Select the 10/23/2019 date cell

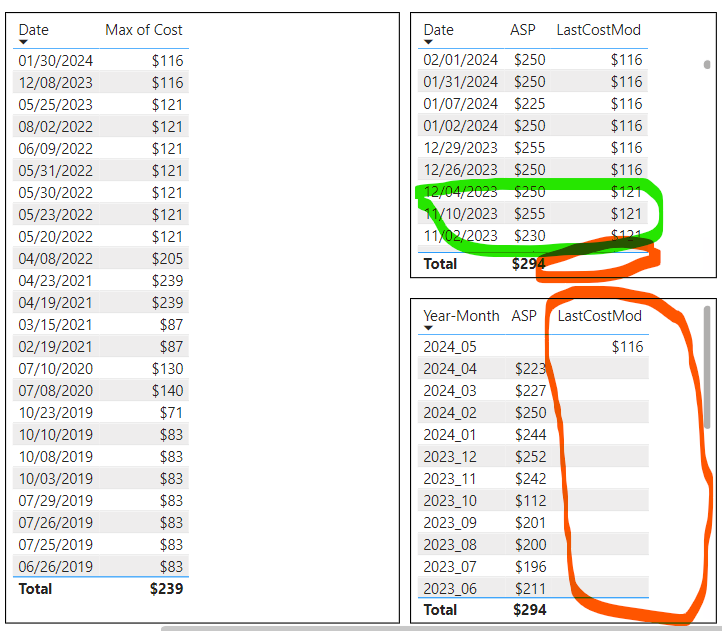55,413
